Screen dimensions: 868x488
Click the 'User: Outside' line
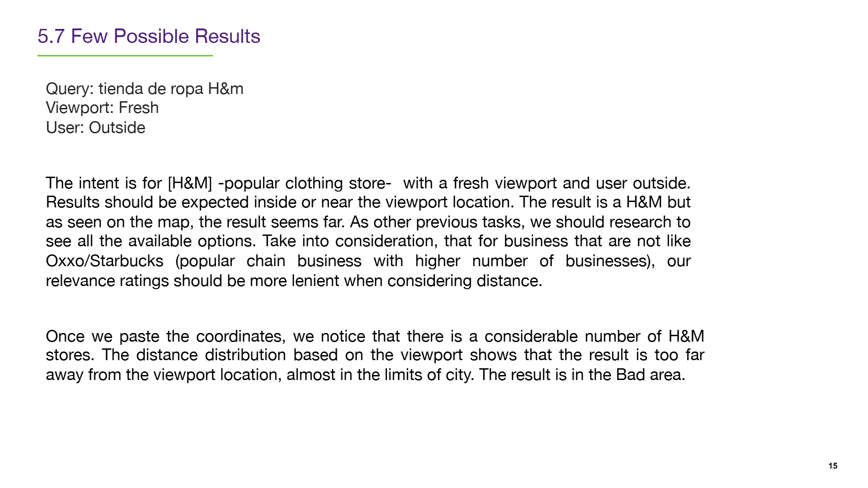tap(95, 128)
